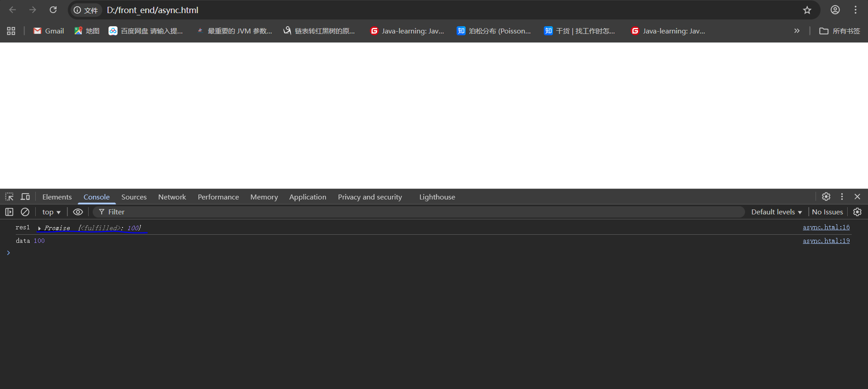Close the DevTools panel
Screen dimensions: 868x389
pyautogui.click(x=857, y=196)
